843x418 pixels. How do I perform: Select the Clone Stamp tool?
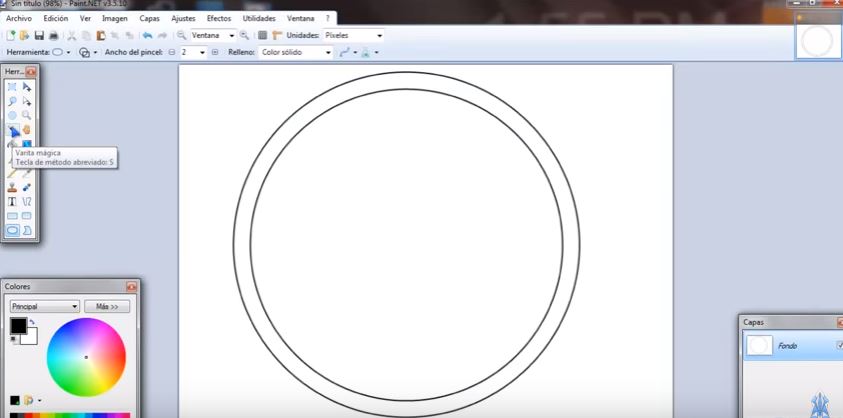point(12,187)
